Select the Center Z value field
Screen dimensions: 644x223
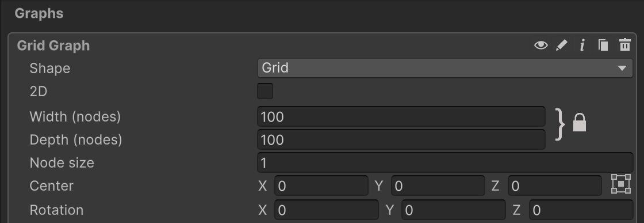tap(555, 186)
